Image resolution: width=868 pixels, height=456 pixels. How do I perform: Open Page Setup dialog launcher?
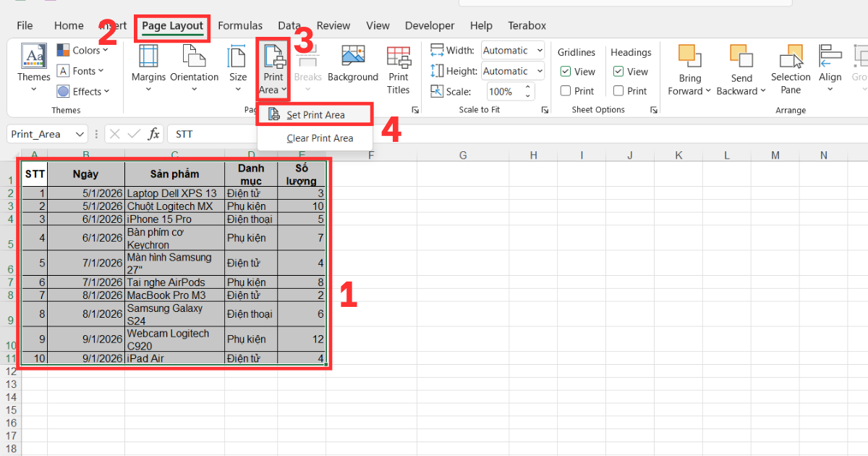415,110
